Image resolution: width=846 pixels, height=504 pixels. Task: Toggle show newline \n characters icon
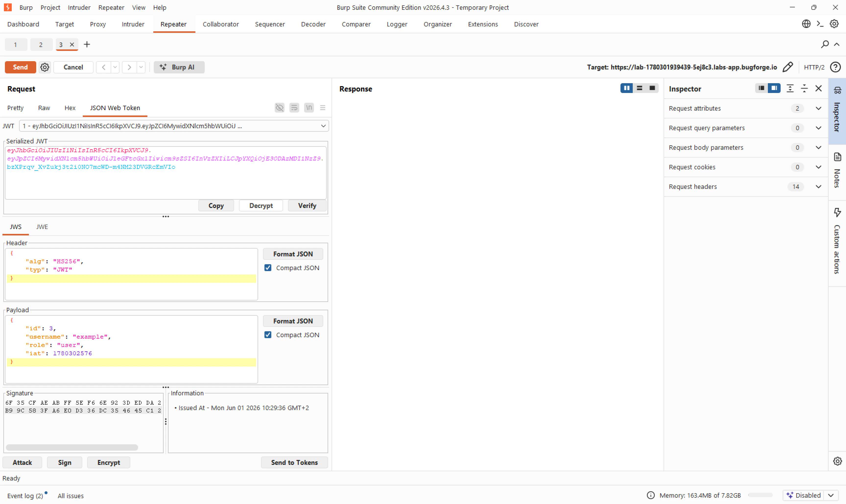click(309, 108)
